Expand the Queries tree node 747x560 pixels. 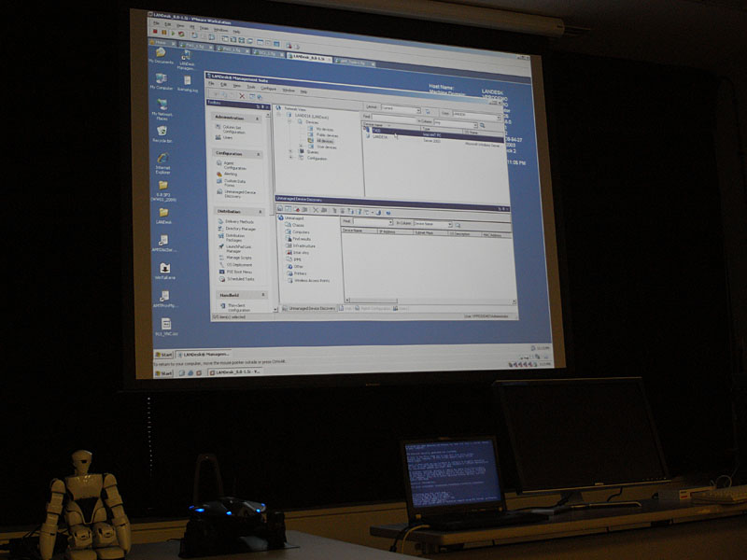(x=291, y=151)
